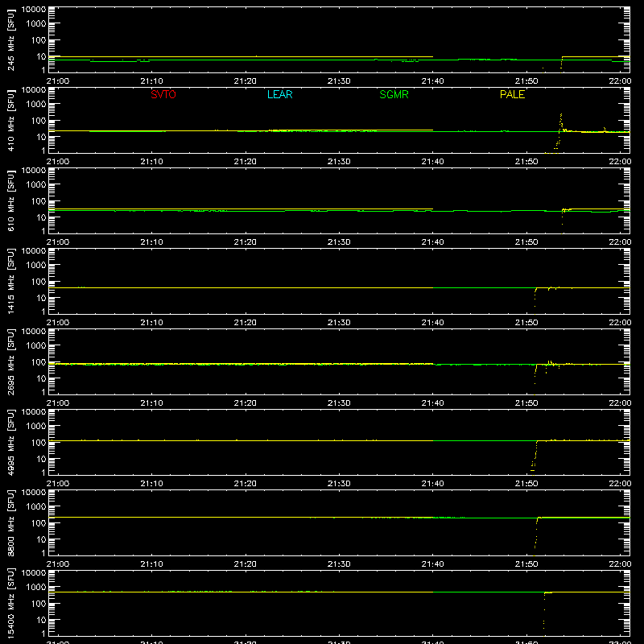Select the 8800 MHz [SFU] axis title
The width and height of the screenshot is (644, 644).
[x=10, y=522]
